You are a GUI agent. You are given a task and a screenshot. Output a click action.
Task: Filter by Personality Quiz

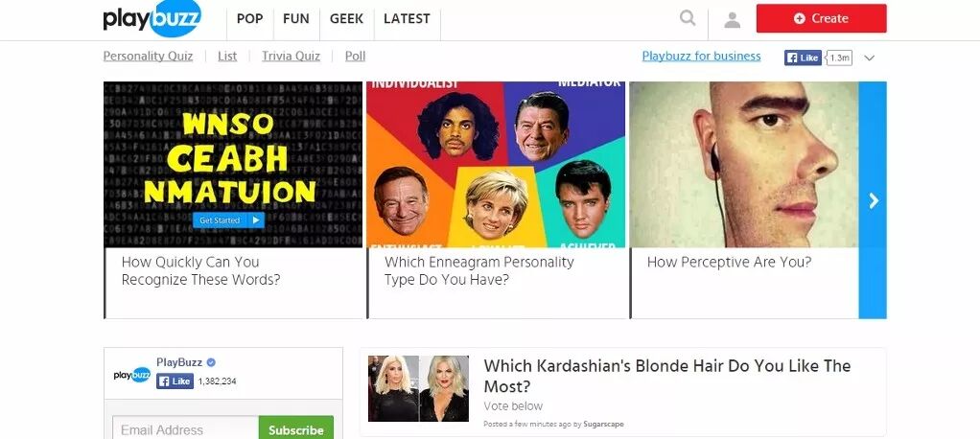148,57
